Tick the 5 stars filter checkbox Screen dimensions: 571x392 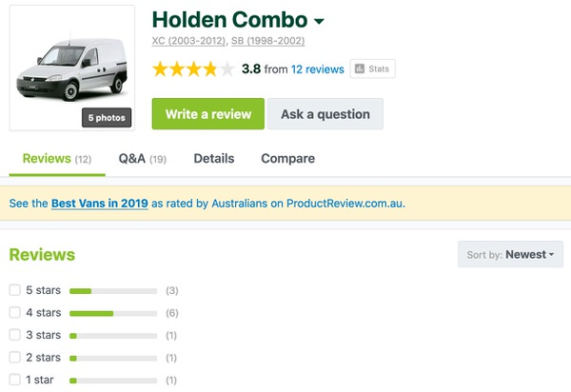pos(14,290)
